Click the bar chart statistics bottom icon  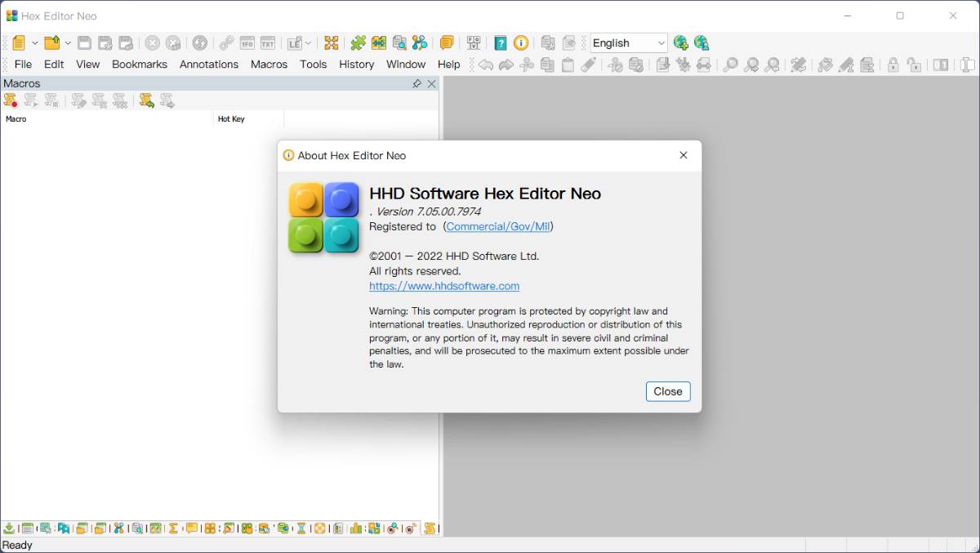click(x=356, y=528)
